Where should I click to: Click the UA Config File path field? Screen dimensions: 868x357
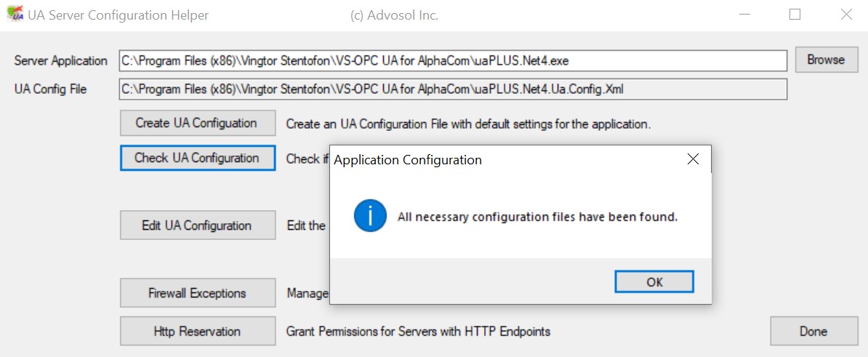point(452,89)
